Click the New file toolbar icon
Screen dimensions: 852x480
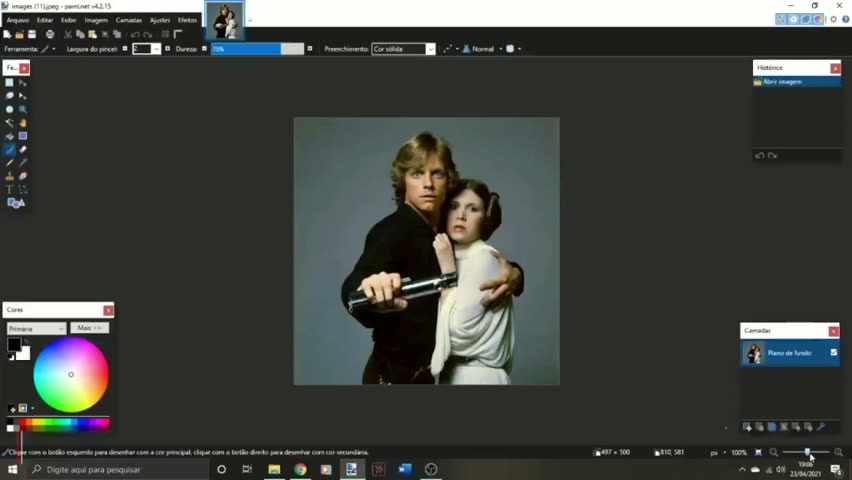pos(7,34)
